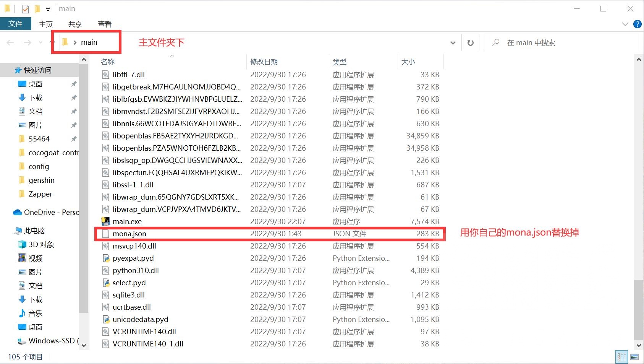The height and width of the screenshot is (364, 644).
Task: Open OneDrive - Personal in the sidebar
Action: point(50,212)
